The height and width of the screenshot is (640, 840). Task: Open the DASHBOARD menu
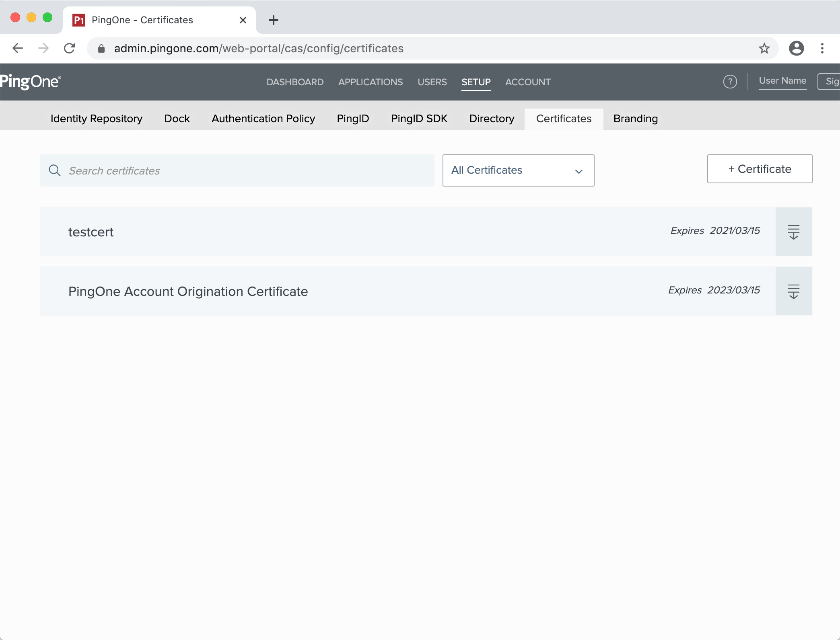coord(295,82)
